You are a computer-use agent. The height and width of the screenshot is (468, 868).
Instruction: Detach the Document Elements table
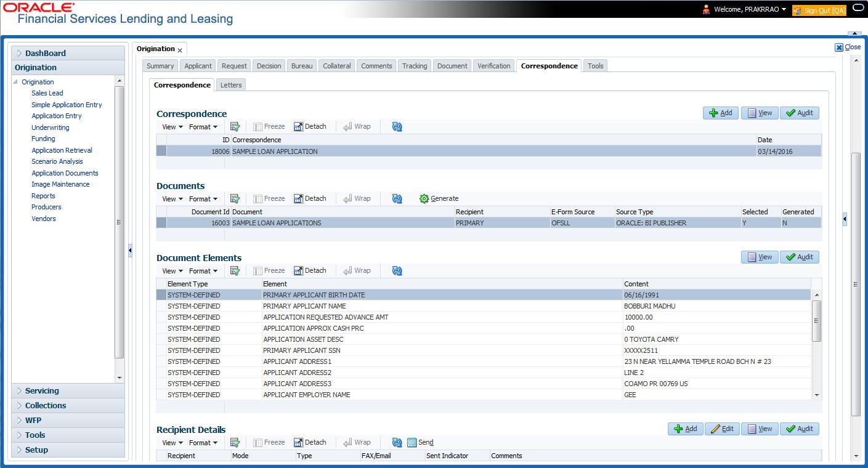(x=310, y=270)
